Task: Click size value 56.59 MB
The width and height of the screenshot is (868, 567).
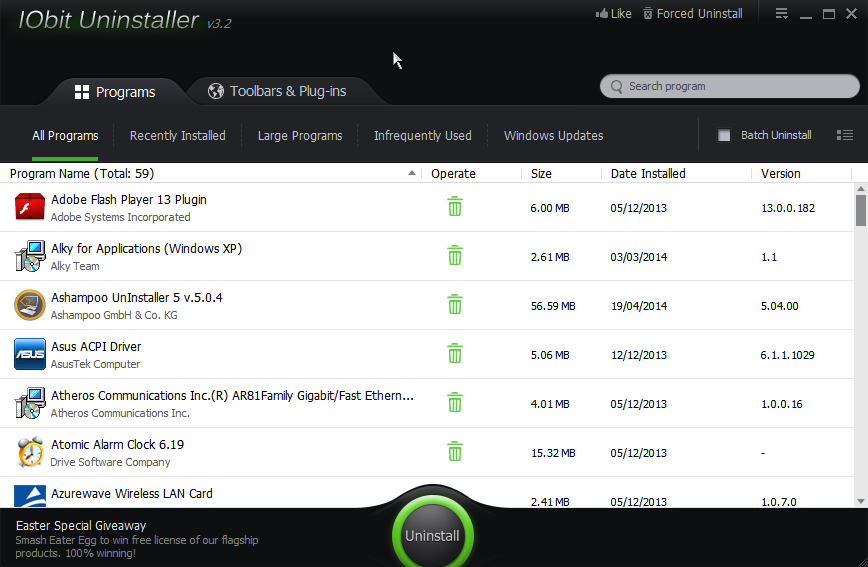Action: coord(553,306)
